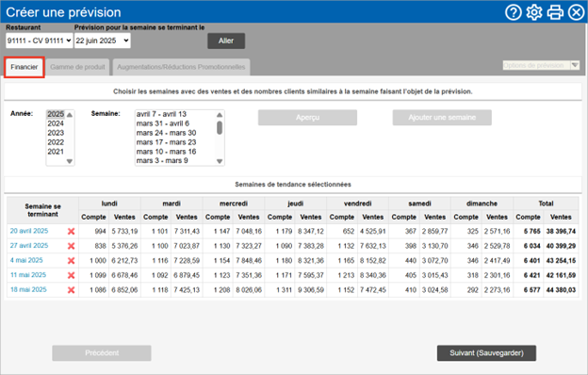Open Augmentations/Réductions Promotionnelles tab
The height and width of the screenshot is (375, 588).
click(x=181, y=67)
